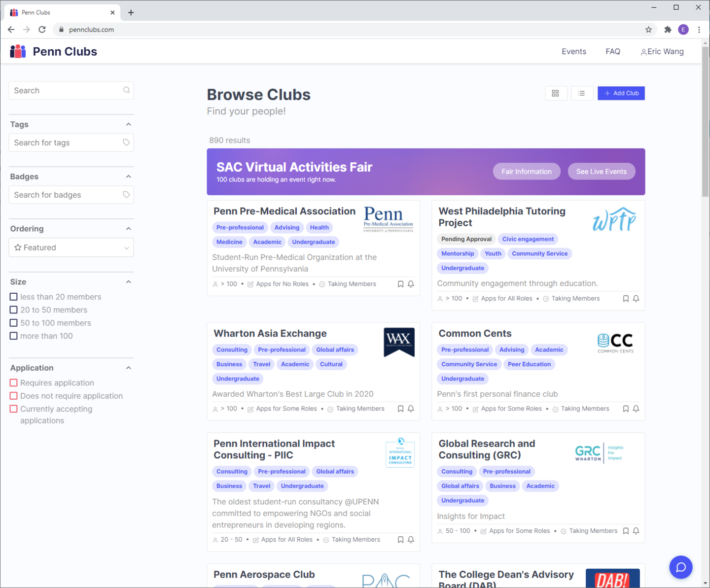The width and height of the screenshot is (710, 588).
Task: Bookmark Global Research and Consulting club
Action: coord(626,531)
